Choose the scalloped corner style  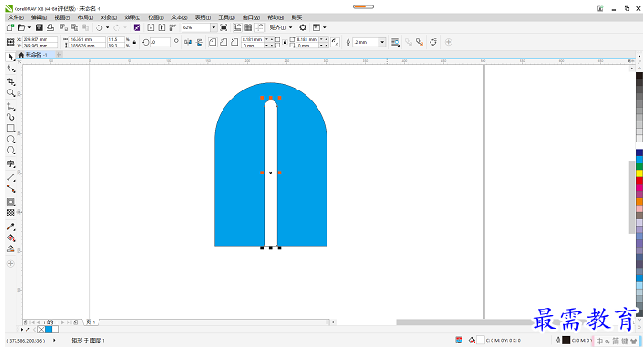(x=223, y=42)
